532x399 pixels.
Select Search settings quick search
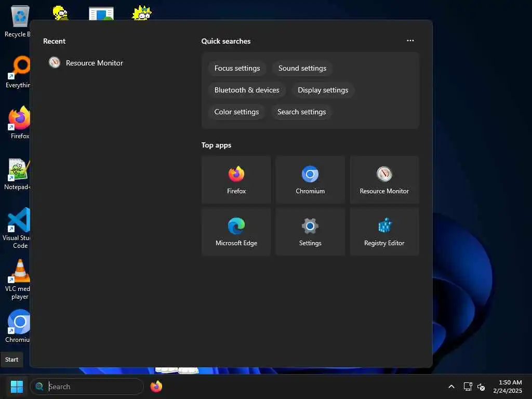coord(302,112)
